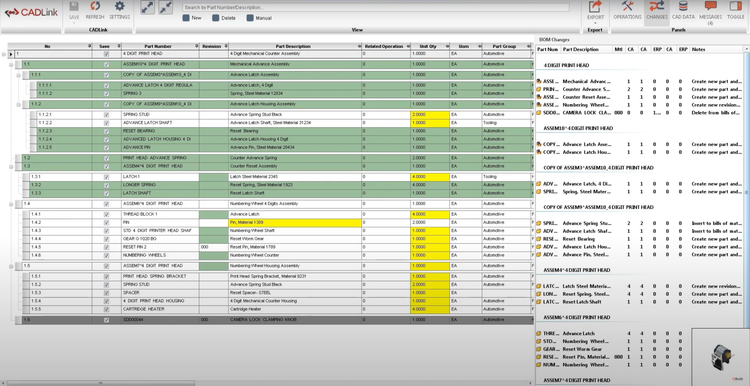Select the 'GEAR G 1020 BG' part number cell
750x386 pixels.
[160, 239]
